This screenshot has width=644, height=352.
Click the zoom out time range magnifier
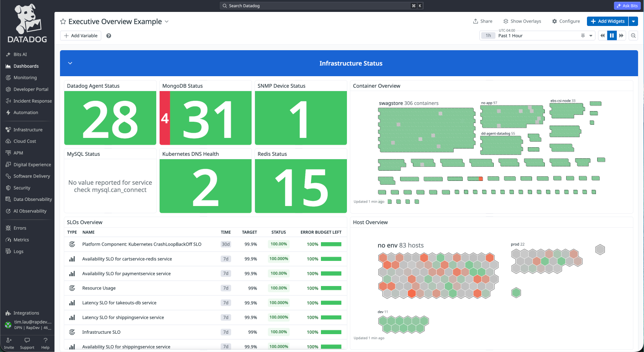(x=633, y=36)
